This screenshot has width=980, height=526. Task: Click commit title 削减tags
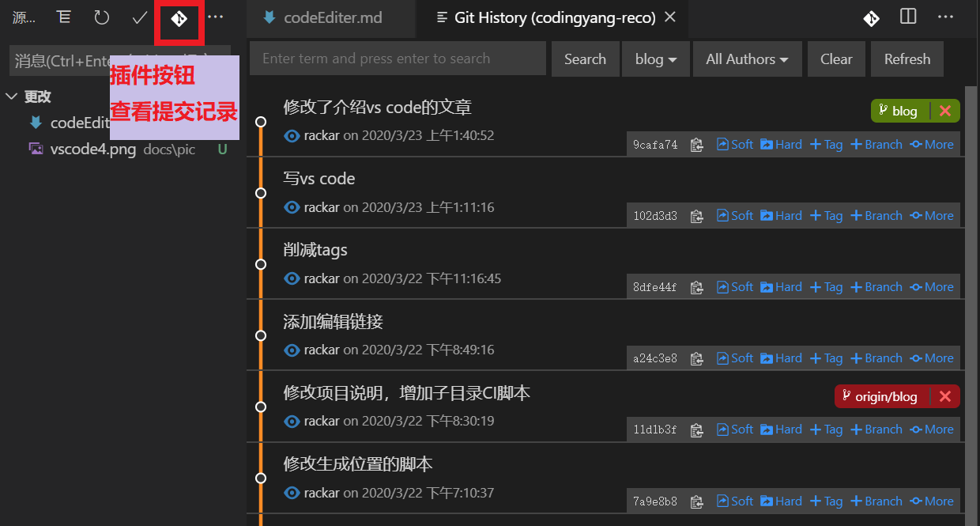coord(315,250)
